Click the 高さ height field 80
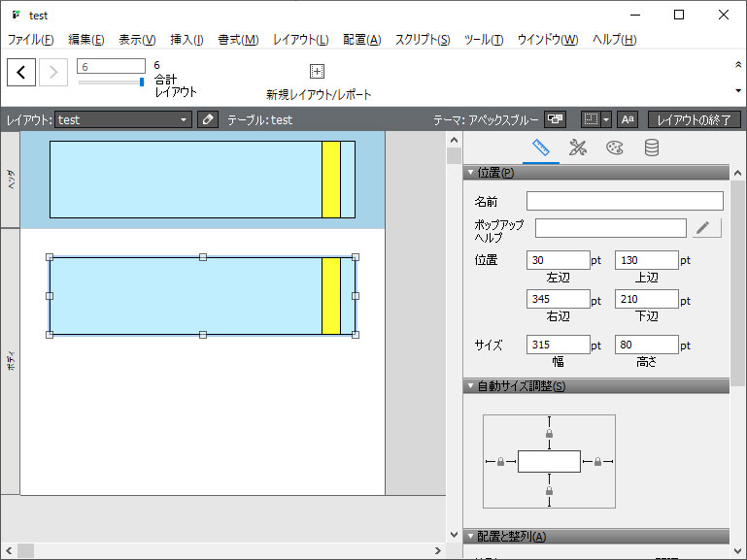747x560 pixels. (x=647, y=345)
